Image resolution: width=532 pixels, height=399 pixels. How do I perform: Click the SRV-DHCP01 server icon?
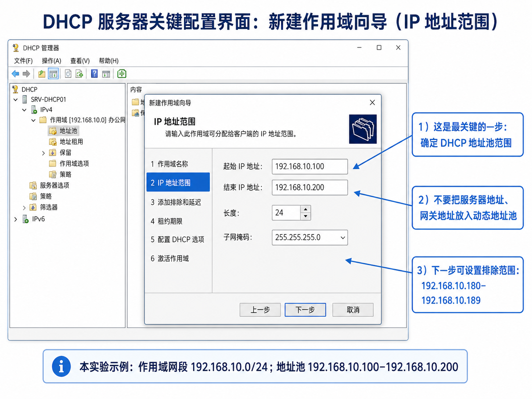(25, 99)
